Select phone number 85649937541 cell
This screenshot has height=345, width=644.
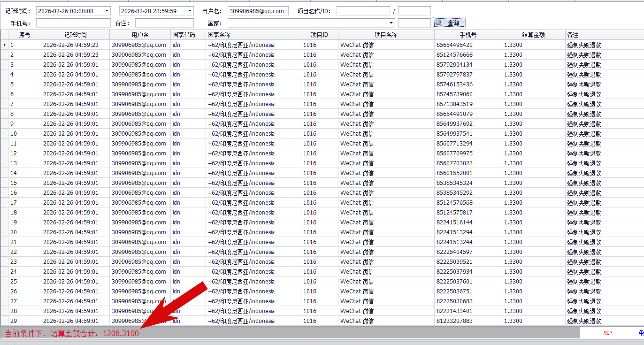[x=468, y=134]
